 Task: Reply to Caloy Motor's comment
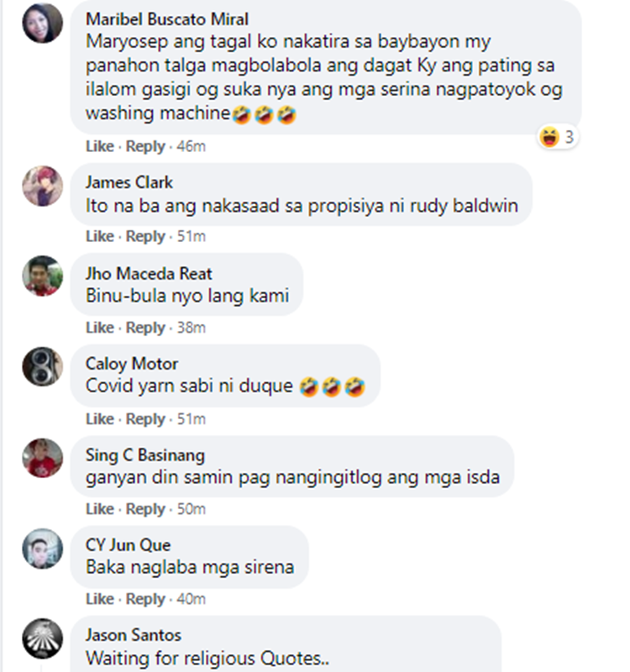coord(145,419)
